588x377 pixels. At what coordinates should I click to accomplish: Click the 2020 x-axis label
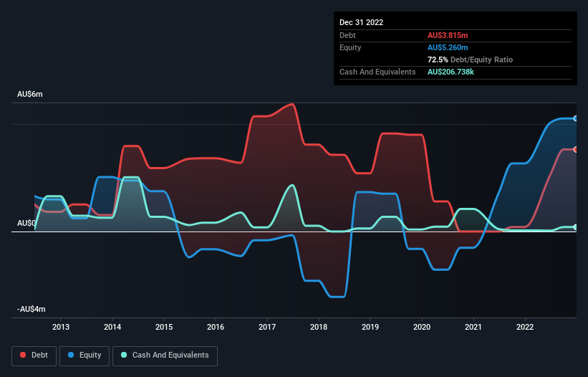pos(422,327)
